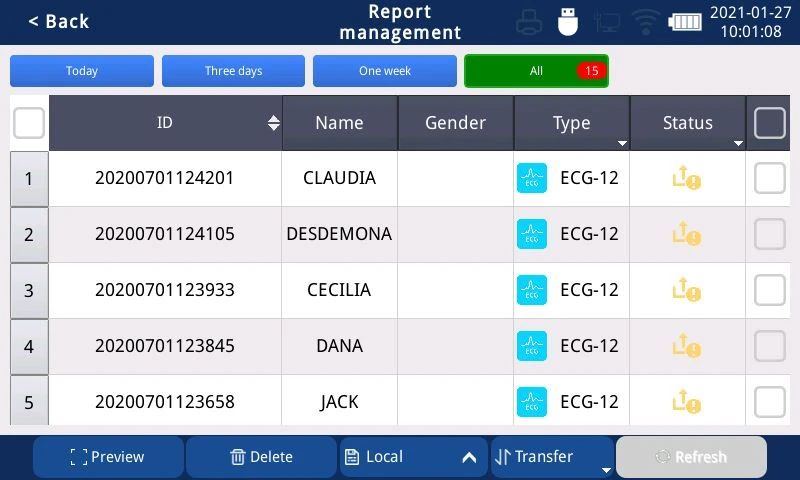Image resolution: width=800 pixels, height=480 pixels.
Task: Click the name DESDEMONA
Action: pyautogui.click(x=339, y=234)
